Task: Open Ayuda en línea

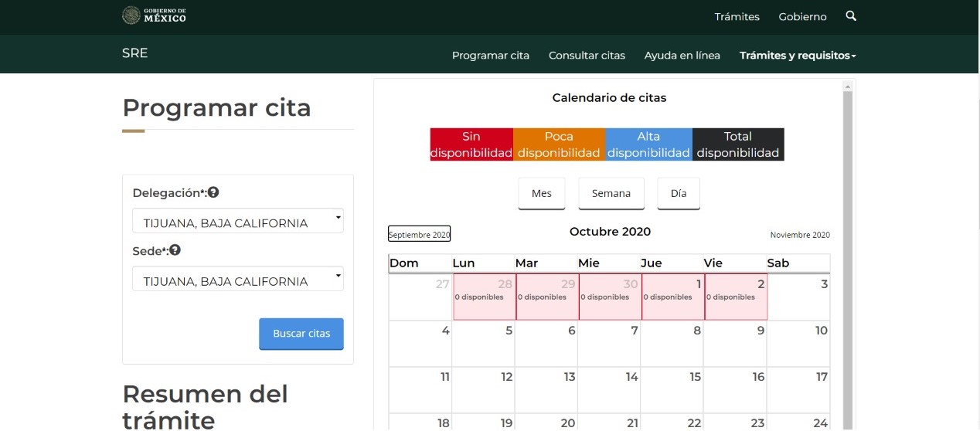Action: point(682,56)
